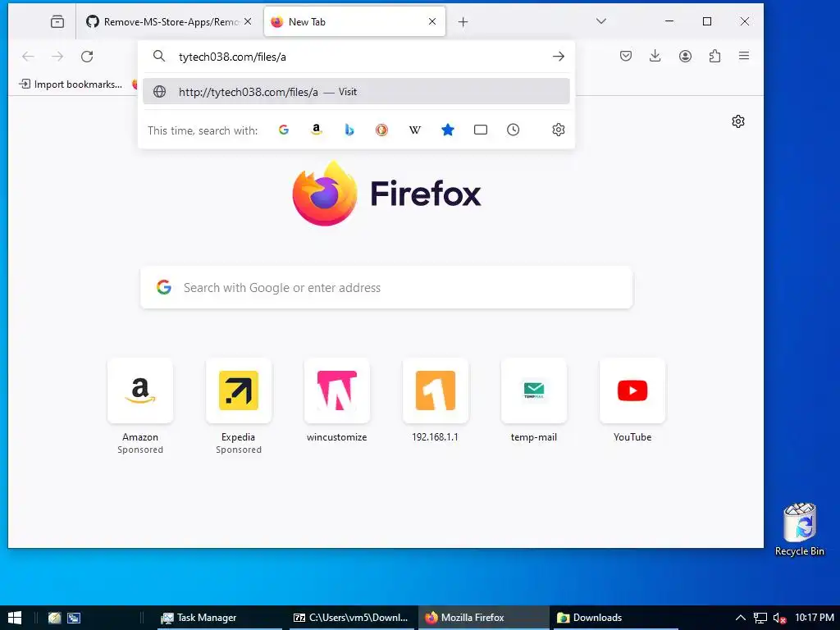This screenshot has width=840, height=630.
Task: Search this time with DuckDuckGo
Action: click(381, 130)
